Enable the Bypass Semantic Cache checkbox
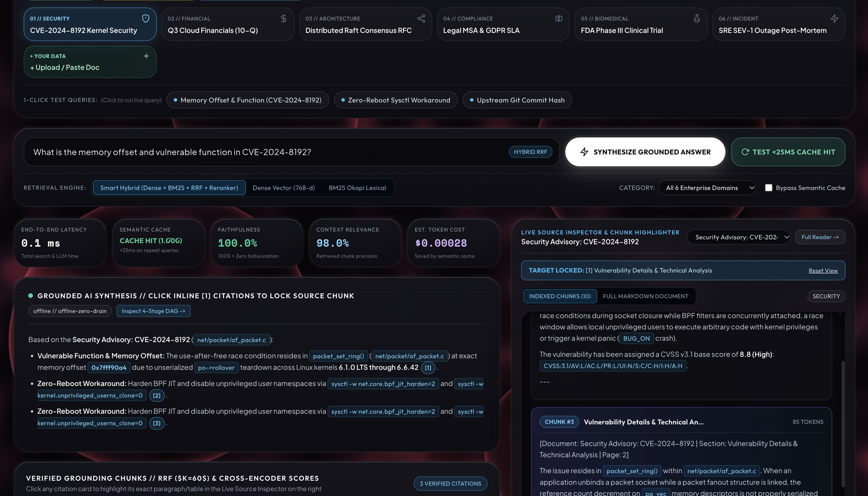This screenshot has height=496, width=868. tap(769, 188)
